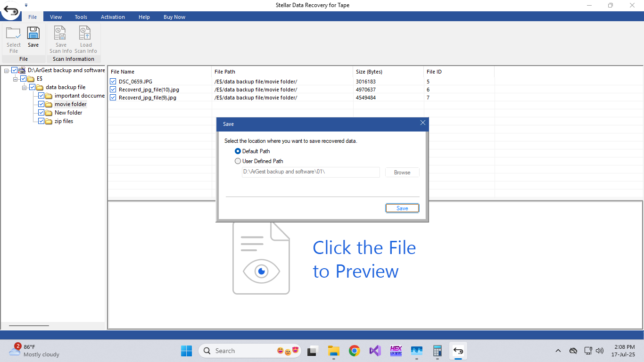Click the Save Scan Info icon

(x=61, y=34)
